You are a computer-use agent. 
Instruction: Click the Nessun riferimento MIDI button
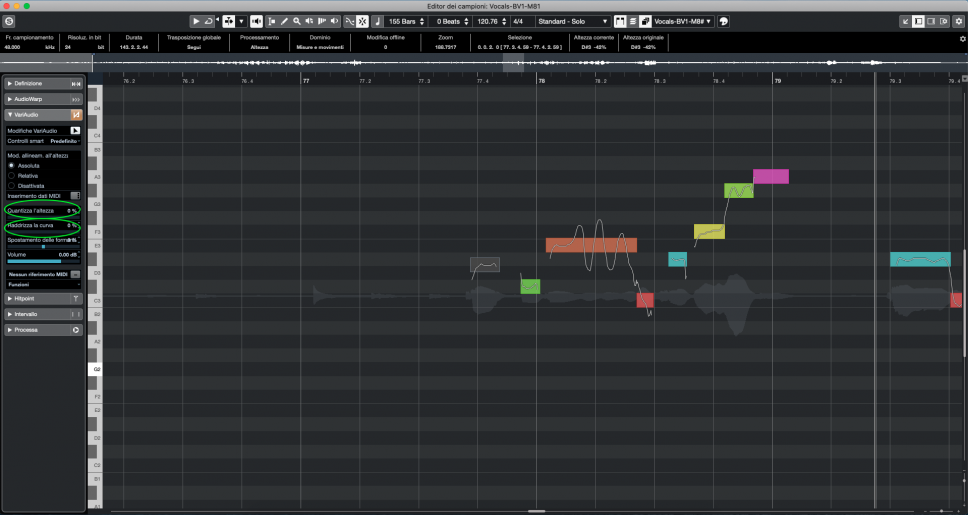click(x=38, y=273)
